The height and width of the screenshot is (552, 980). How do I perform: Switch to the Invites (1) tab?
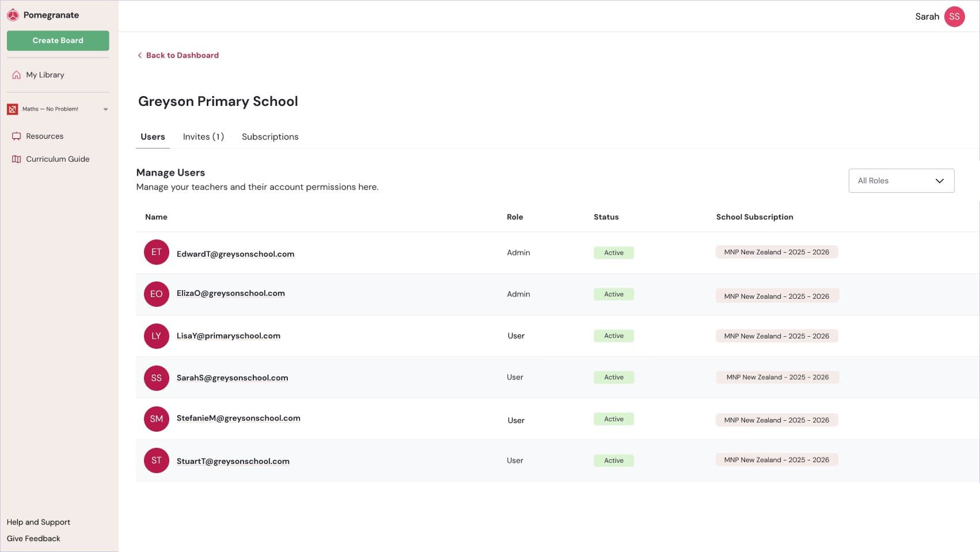click(x=203, y=137)
